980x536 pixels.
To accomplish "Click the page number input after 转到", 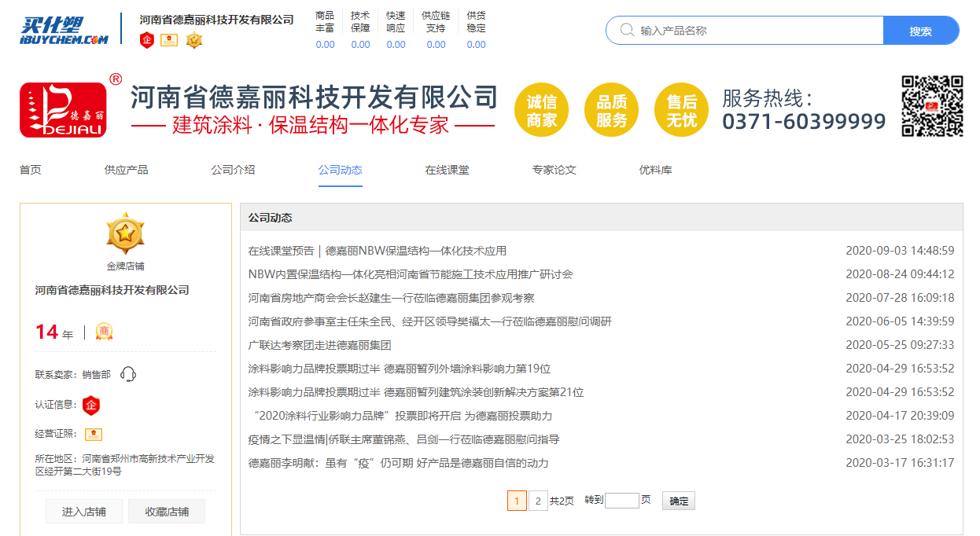I will pyautogui.click(x=622, y=501).
